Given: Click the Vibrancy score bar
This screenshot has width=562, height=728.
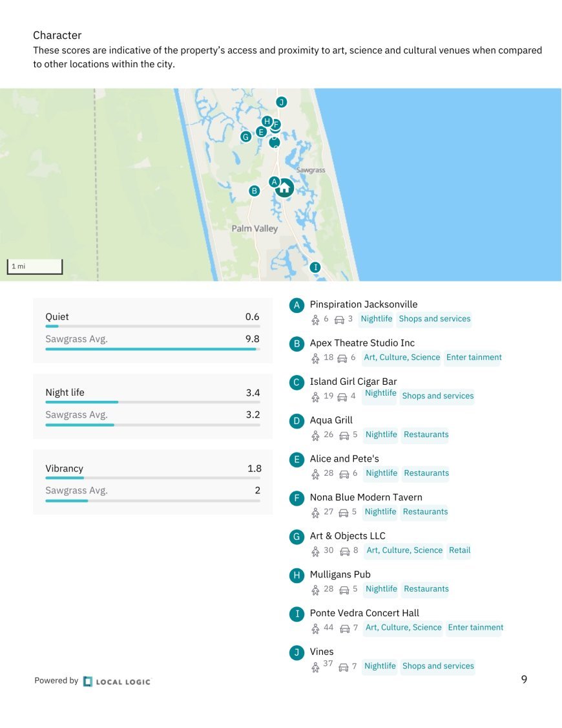Looking at the screenshot, I should point(152,478).
